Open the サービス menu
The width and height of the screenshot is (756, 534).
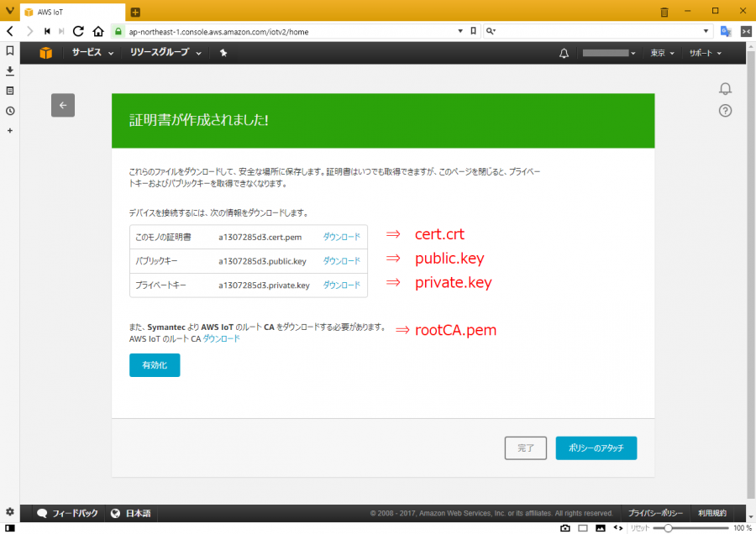pos(92,53)
